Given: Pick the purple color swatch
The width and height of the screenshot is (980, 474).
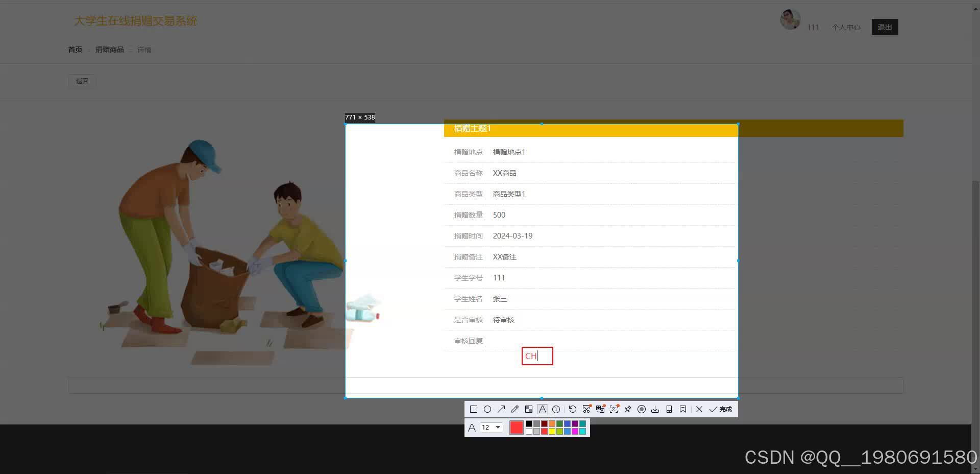Looking at the screenshot, I should 575,424.
